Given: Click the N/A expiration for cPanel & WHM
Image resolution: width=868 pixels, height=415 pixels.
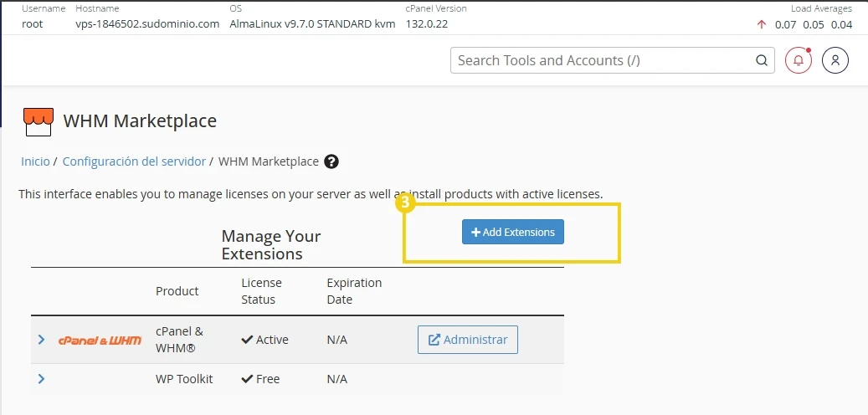Looking at the screenshot, I should 337,340.
